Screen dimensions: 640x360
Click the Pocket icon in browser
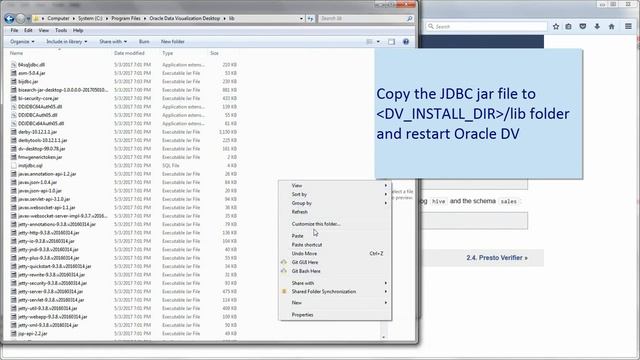coord(583,27)
